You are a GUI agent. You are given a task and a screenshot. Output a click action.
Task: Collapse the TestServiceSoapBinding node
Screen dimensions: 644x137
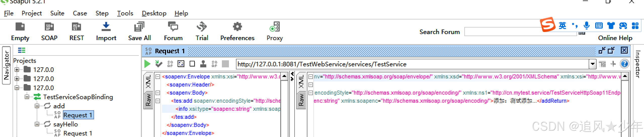click(27, 97)
